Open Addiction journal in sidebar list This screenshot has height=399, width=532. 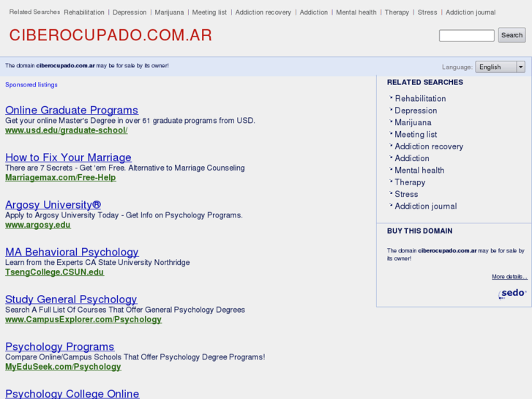[425, 206]
